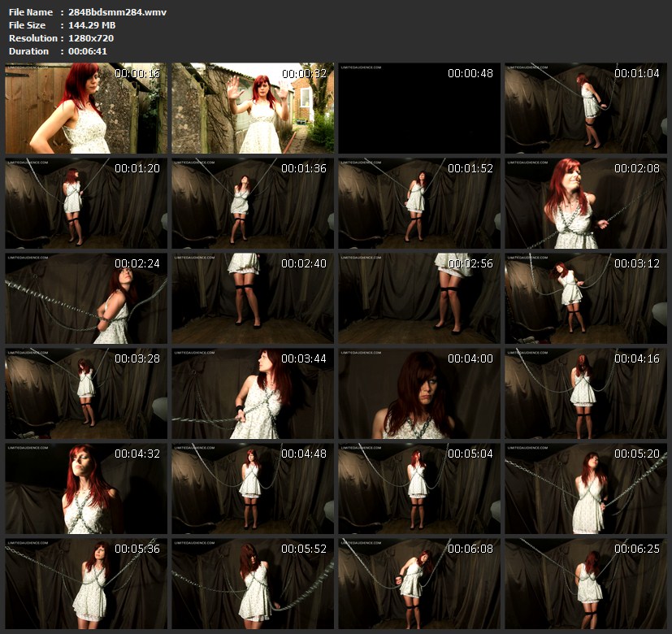Open the close-up frame at 00:04:00
This screenshot has height=634, width=672.
[419, 393]
